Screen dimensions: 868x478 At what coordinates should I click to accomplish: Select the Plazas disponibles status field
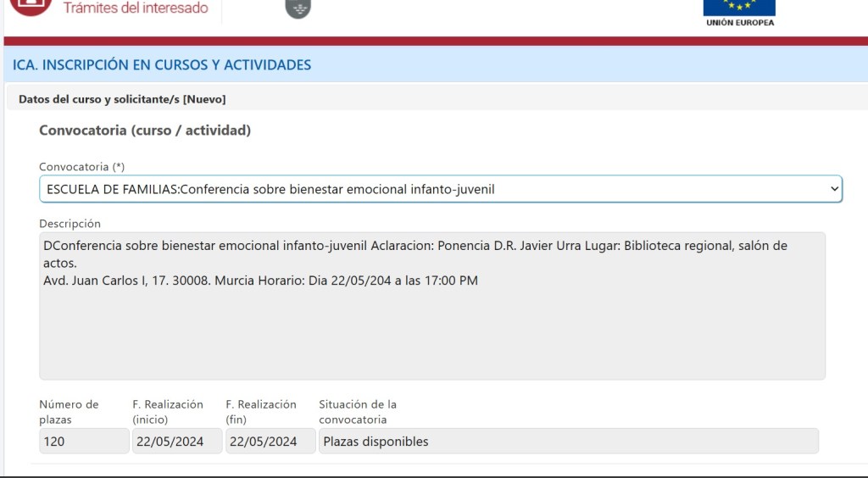click(568, 442)
